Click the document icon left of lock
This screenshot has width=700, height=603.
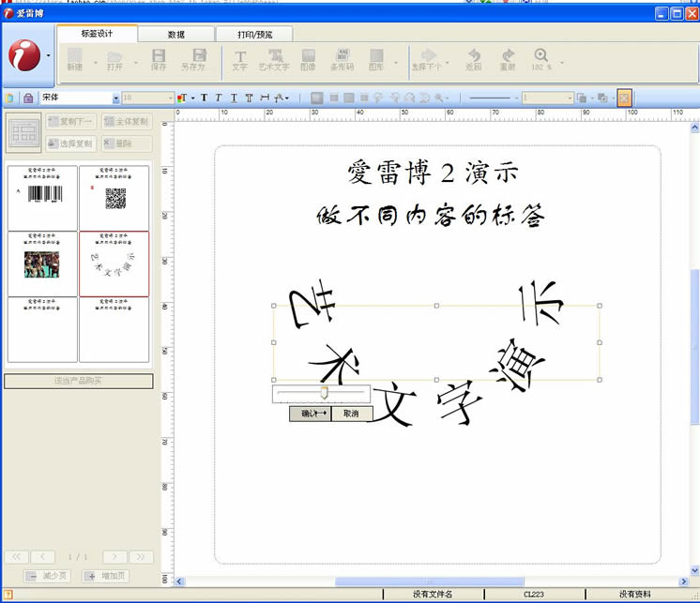click(9, 98)
